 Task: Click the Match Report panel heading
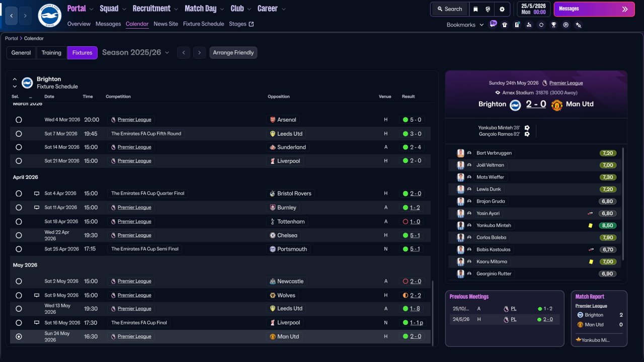point(590,297)
